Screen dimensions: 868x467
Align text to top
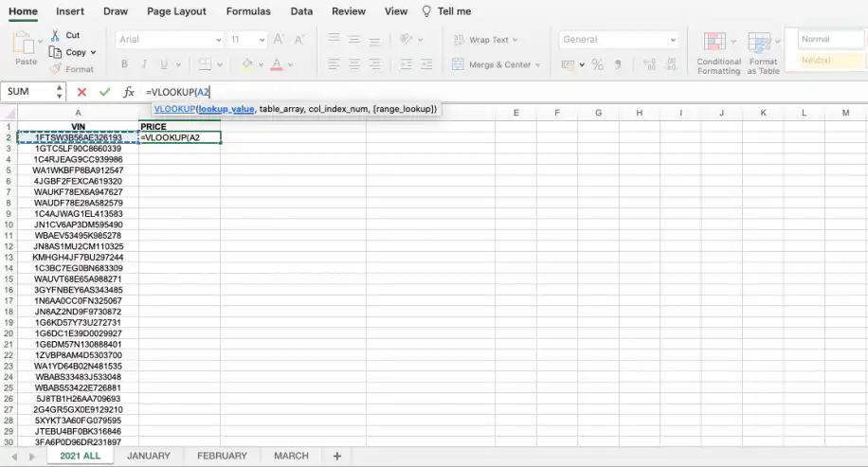point(334,39)
